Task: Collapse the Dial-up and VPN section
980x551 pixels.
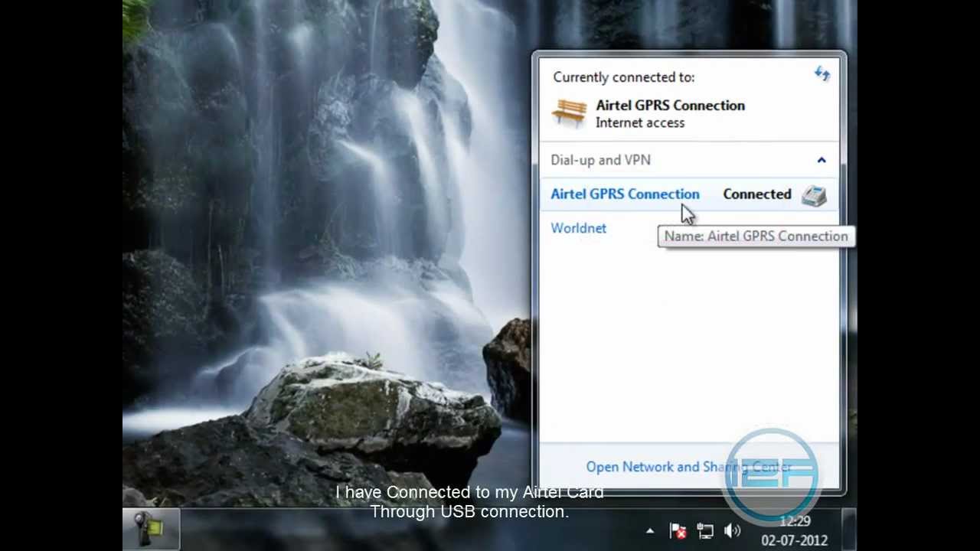Action: [x=822, y=160]
